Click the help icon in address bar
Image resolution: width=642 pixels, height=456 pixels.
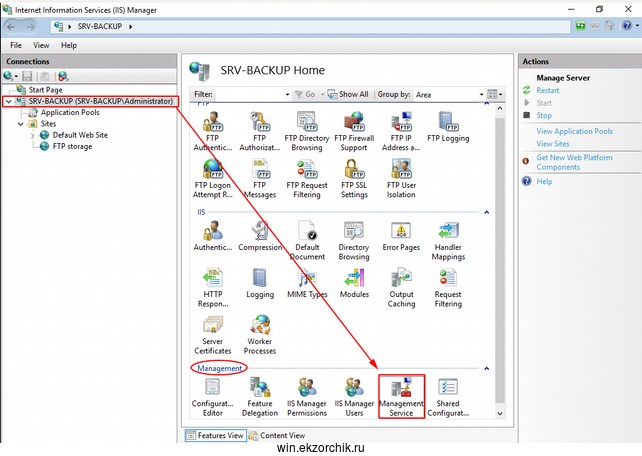[x=626, y=26]
